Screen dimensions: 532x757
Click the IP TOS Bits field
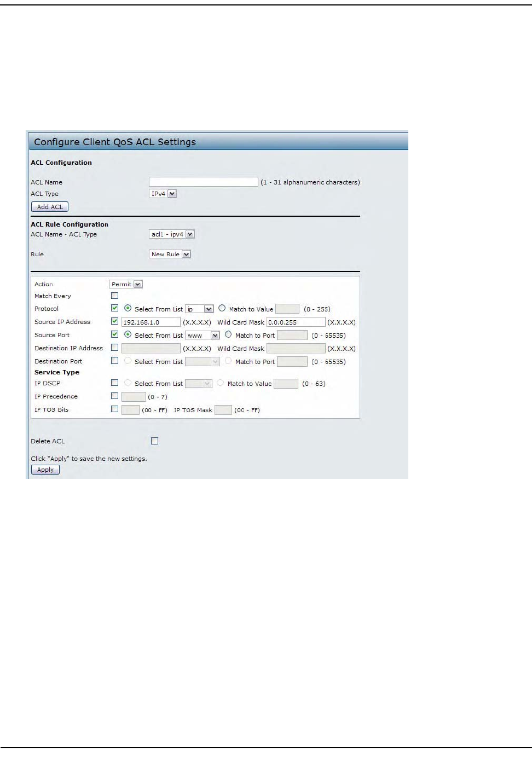[x=130, y=410]
